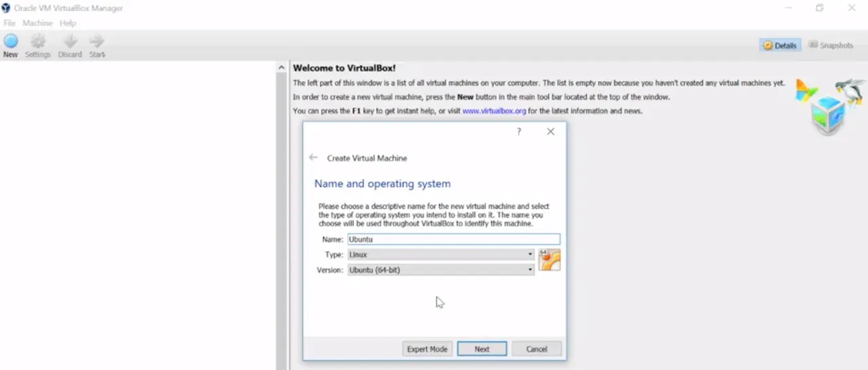Click the Discard toolbar icon
Image resolution: width=868 pixels, height=370 pixels.
pos(70,45)
